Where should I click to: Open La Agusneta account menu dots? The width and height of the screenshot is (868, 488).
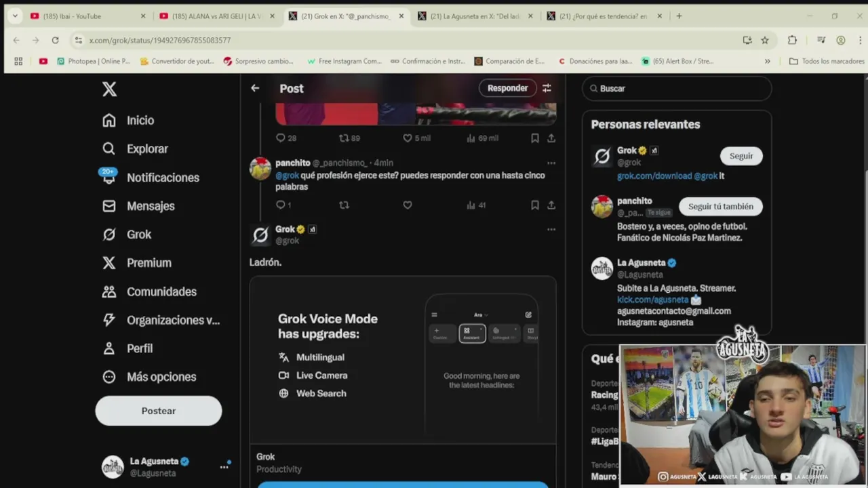[224, 467]
